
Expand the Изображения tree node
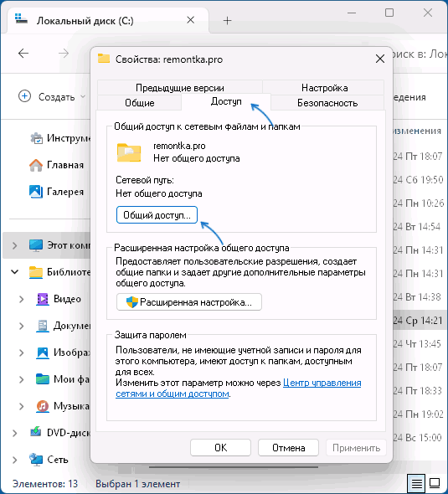22,352
